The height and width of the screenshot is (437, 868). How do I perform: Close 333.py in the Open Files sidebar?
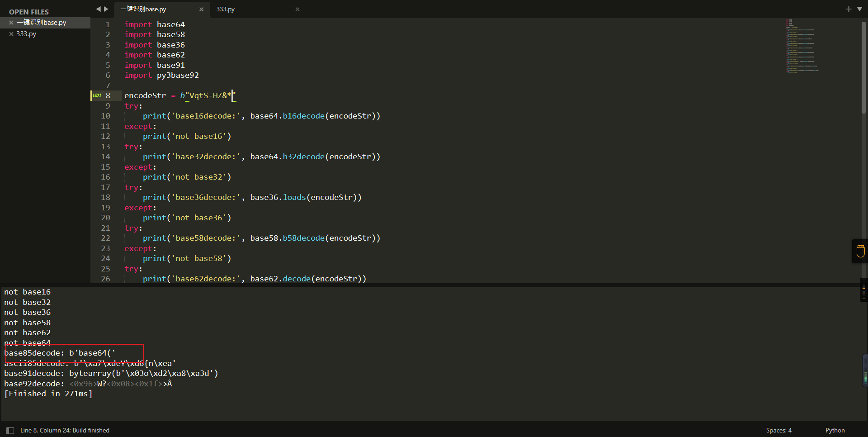(x=11, y=34)
